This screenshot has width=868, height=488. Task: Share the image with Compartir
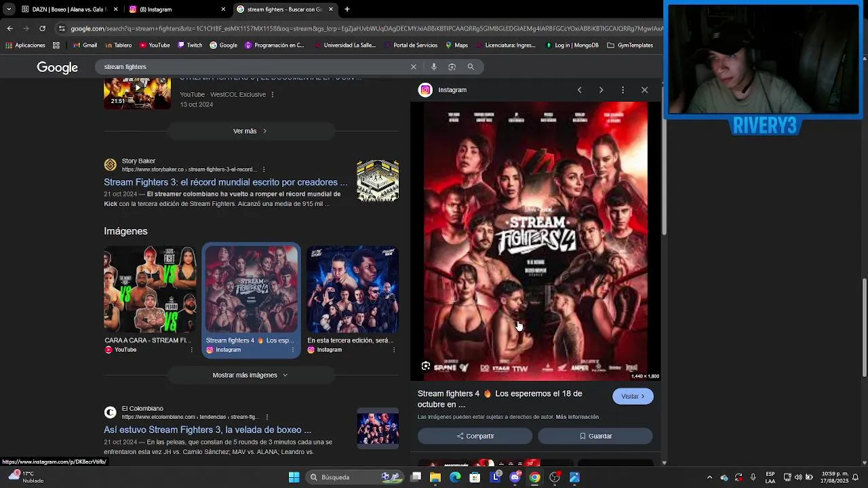pyautogui.click(x=475, y=436)
